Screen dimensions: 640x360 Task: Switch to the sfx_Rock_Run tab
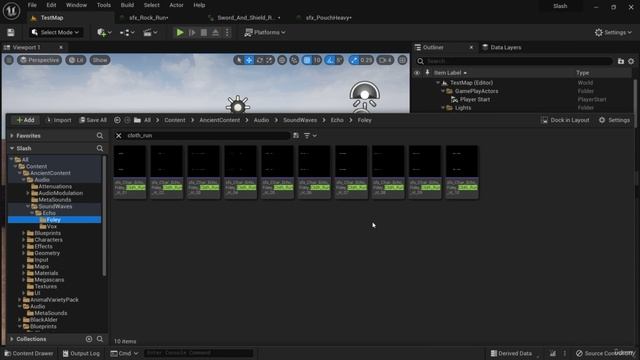[x=149, y=18]
